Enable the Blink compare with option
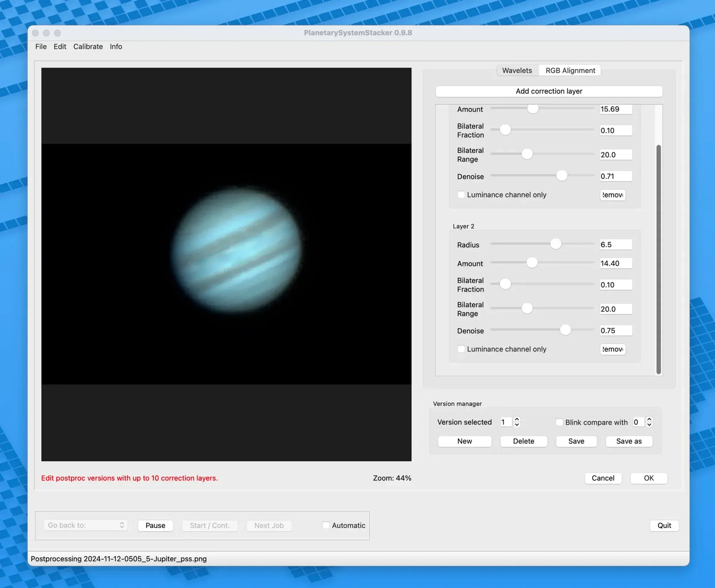715x588 pixels. point(559,422)
